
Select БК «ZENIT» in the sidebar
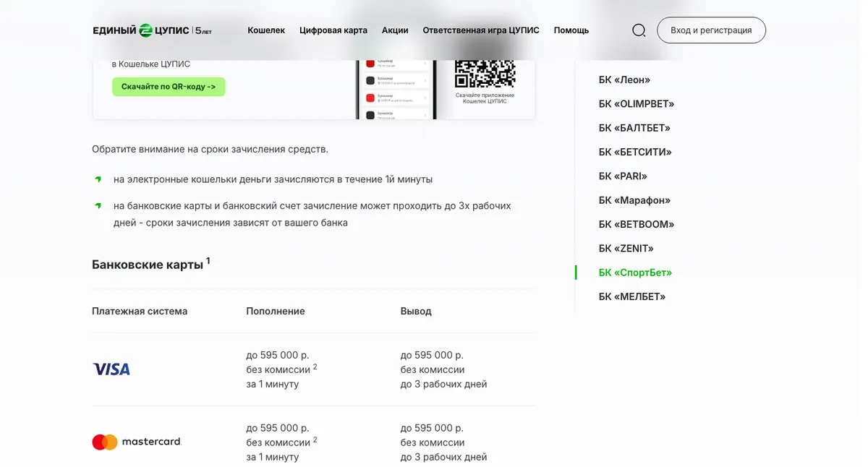tap(626, 249)
